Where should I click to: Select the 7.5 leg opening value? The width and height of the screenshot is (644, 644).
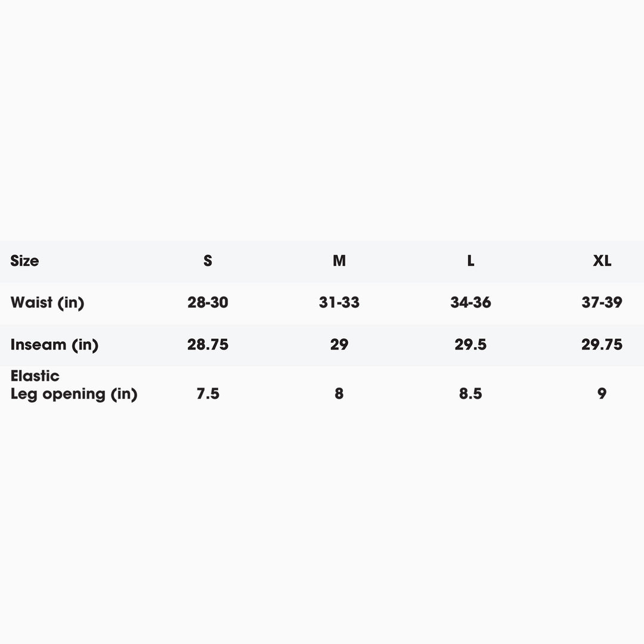click(x=208, y=394)
